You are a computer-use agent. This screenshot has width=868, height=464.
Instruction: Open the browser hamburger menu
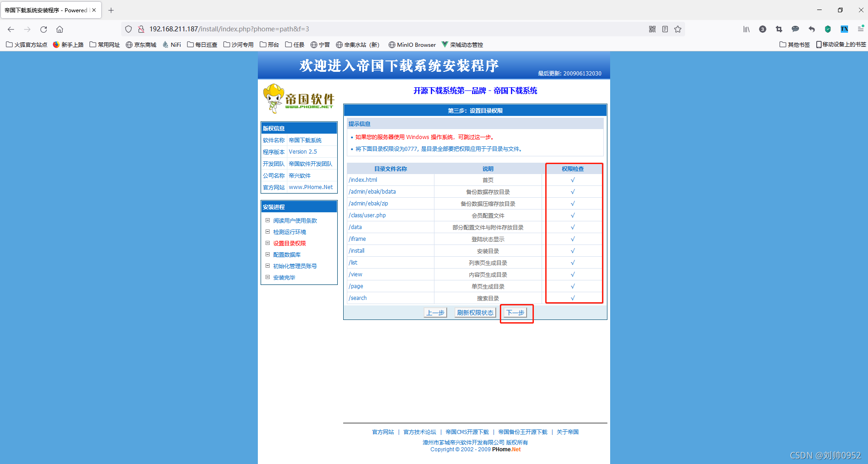861,29
